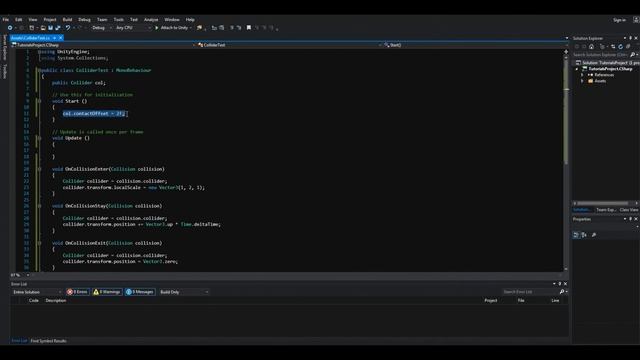Switch to Find Symbol Results tab
This screenshot has height=360, width=640.
coord(49,341)
